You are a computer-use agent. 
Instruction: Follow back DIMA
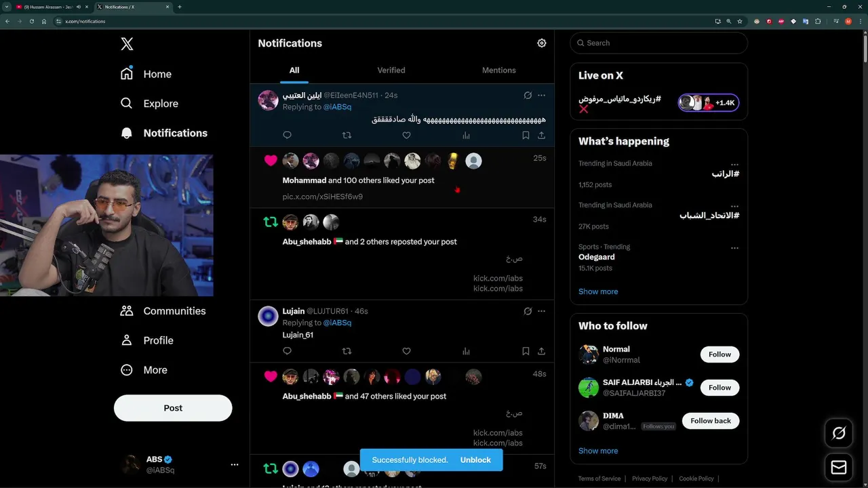tap(711, 421)
